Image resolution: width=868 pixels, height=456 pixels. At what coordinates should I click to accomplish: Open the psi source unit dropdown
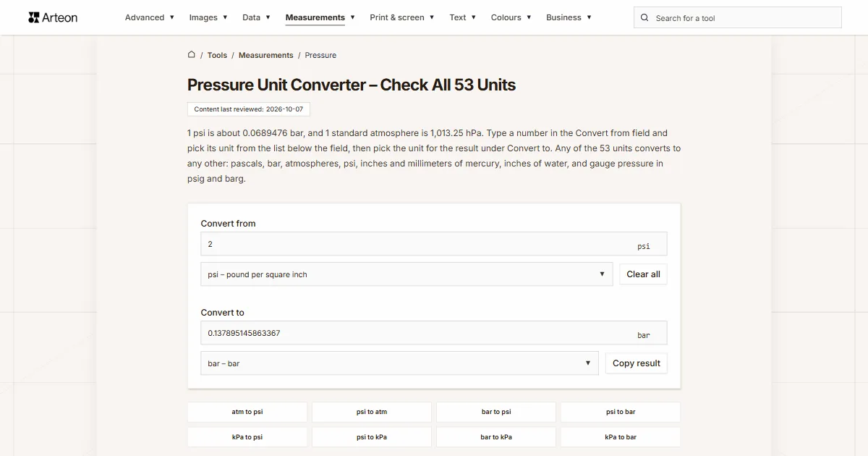[x=407, y=274]
